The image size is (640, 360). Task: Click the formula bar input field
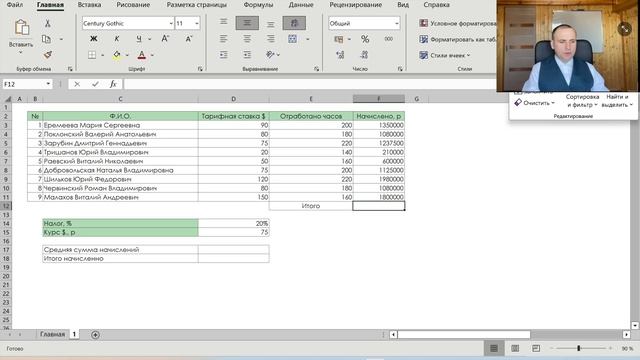coord(310,84)
